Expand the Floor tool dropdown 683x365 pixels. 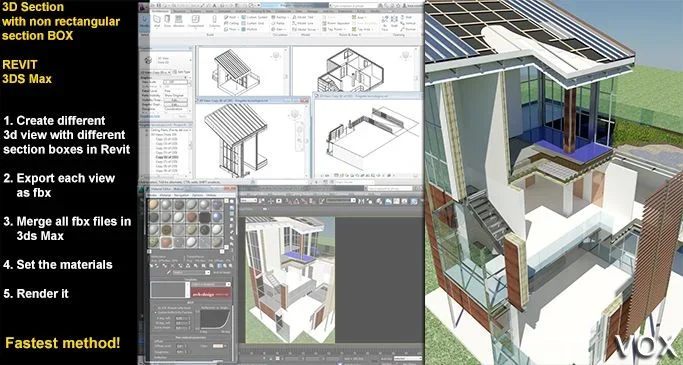click(238, 29)
